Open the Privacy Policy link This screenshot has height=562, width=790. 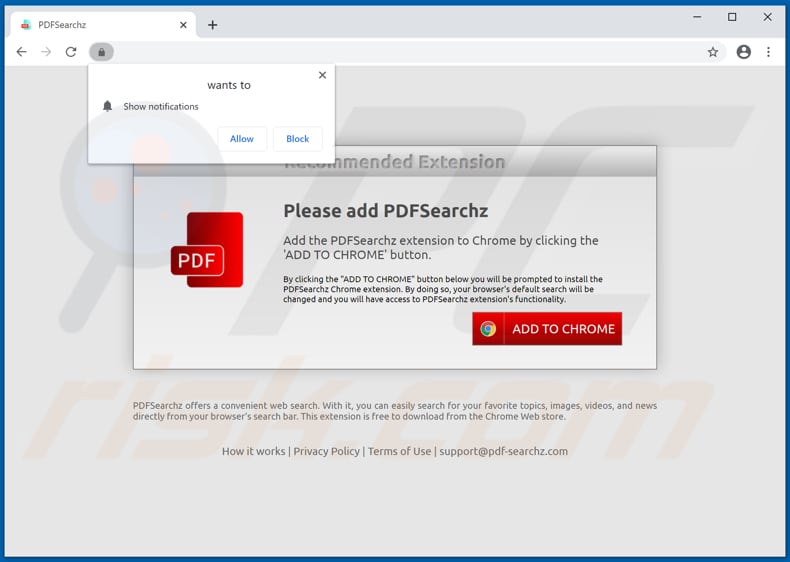click(x=326, y=451)
